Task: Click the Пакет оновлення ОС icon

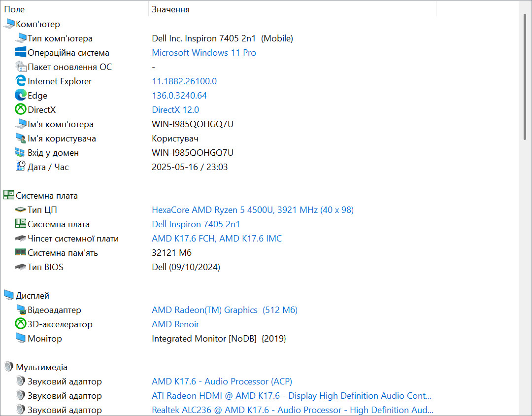Action: point(21,67)
